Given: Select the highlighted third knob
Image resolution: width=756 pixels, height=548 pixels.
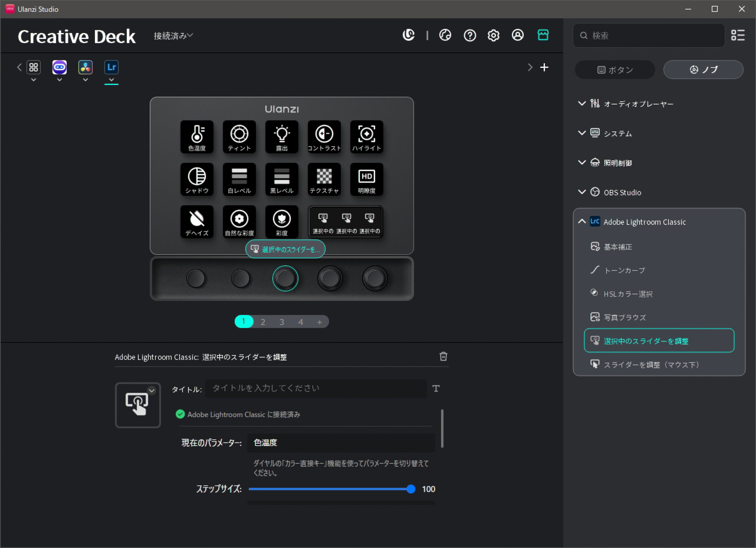Looking at the screenshot, I should (x=285, y=278).
